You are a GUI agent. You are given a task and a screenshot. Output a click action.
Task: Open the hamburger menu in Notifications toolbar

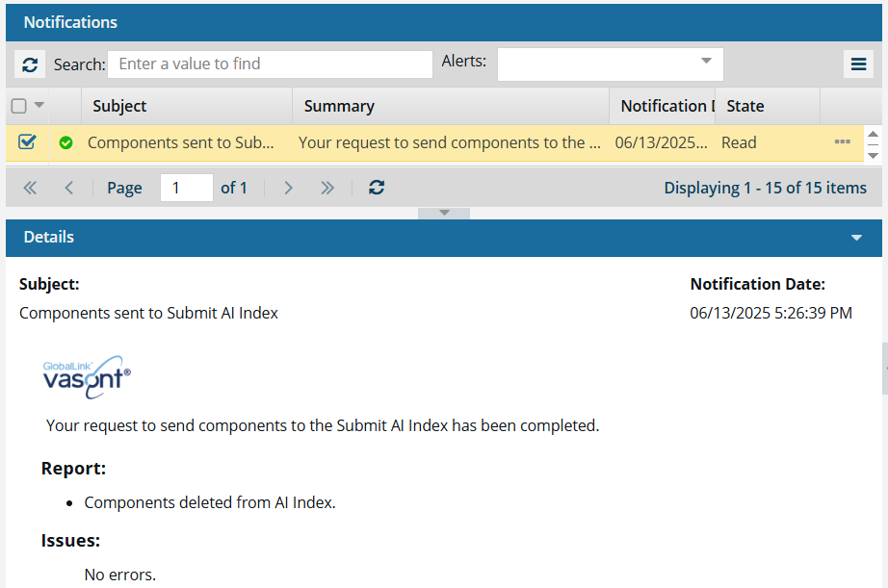click(x=858, y=64)
